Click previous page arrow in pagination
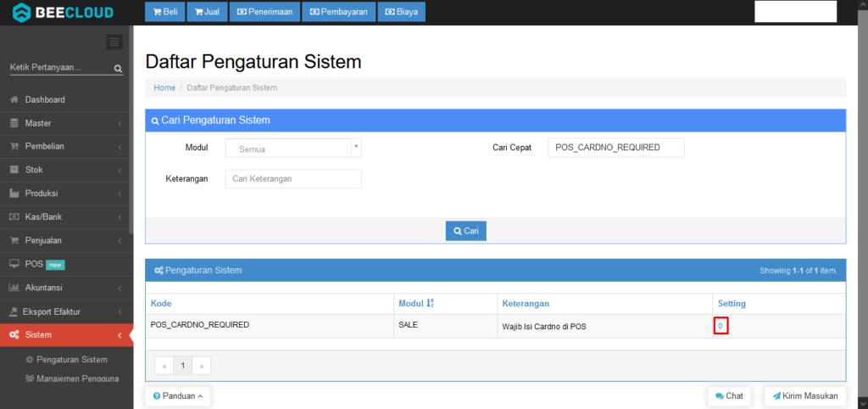The height and width of the screenshot is (409, 868). 164,366
